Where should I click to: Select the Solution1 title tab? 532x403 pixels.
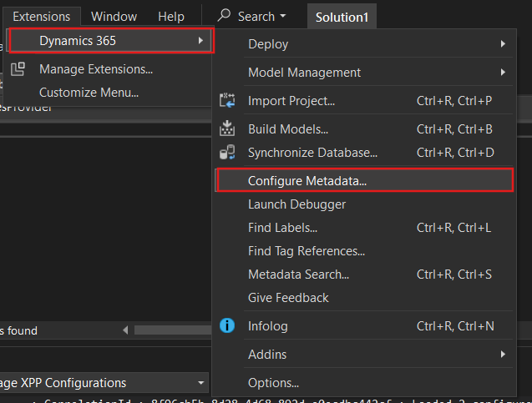pyautogui.click(x=342, y=17)
